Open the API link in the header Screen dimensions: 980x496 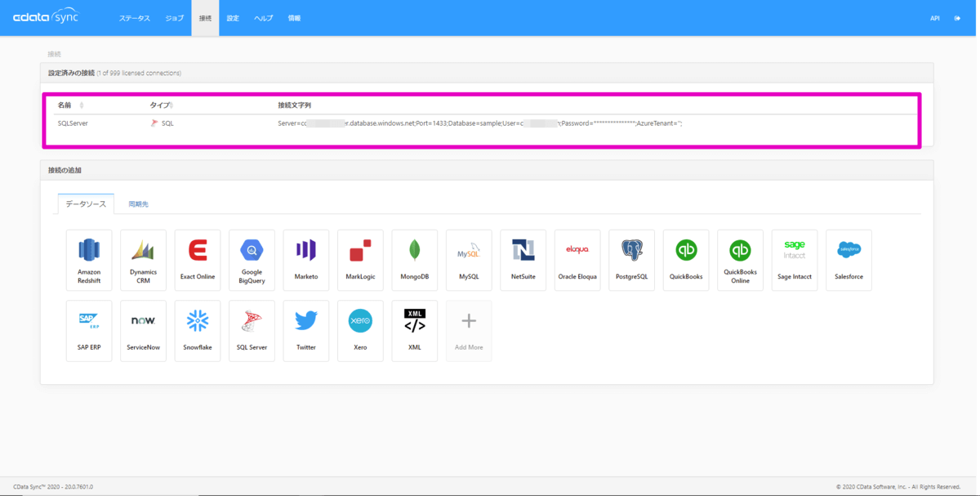(x=935, y=18)
